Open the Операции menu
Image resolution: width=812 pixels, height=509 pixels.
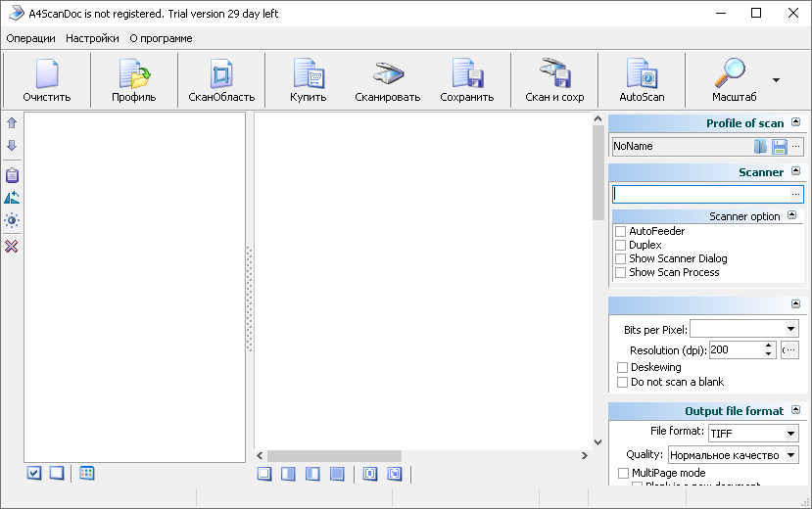click(30, 38)
